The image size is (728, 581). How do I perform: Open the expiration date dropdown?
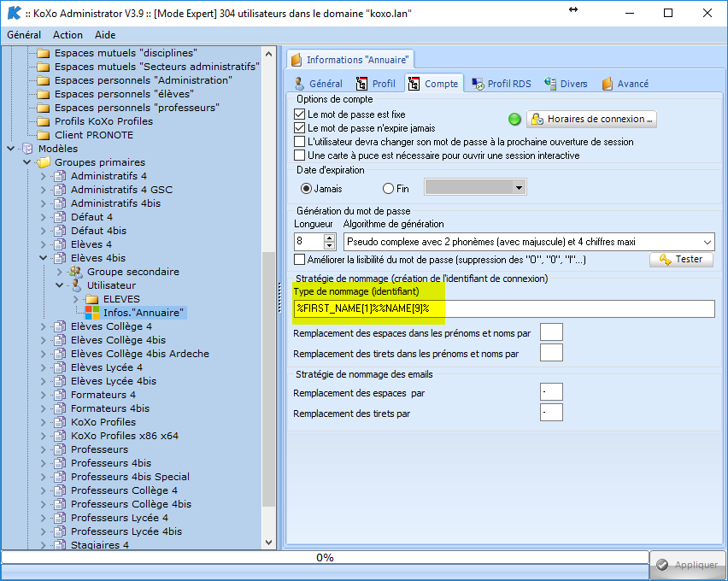[x=519, y=188]
